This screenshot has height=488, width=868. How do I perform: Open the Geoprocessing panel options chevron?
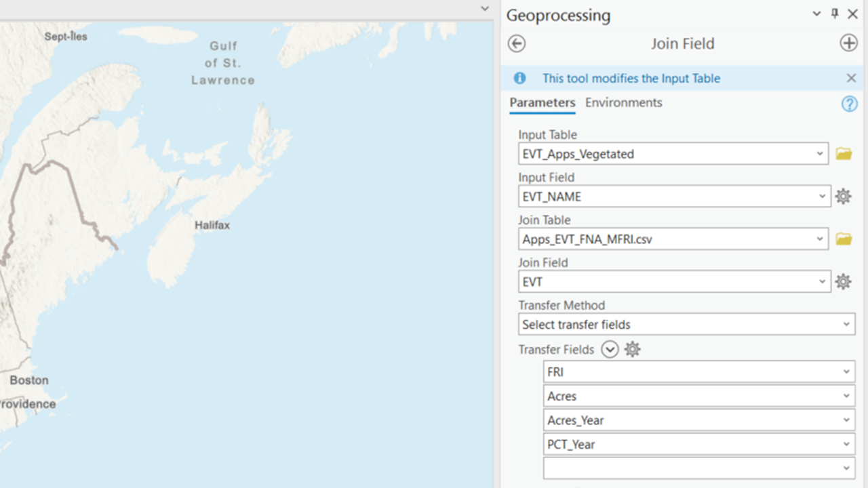[x=816, y=14]
